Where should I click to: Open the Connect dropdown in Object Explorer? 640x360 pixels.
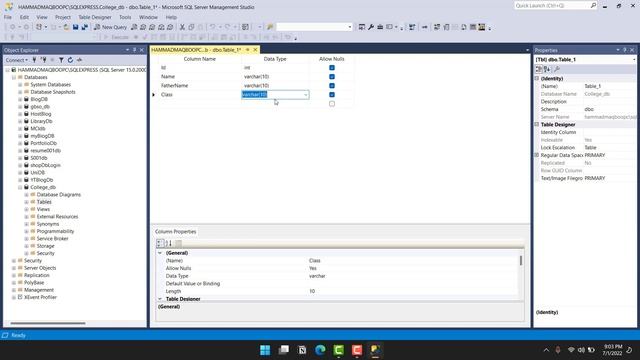(x=16, y=60)
